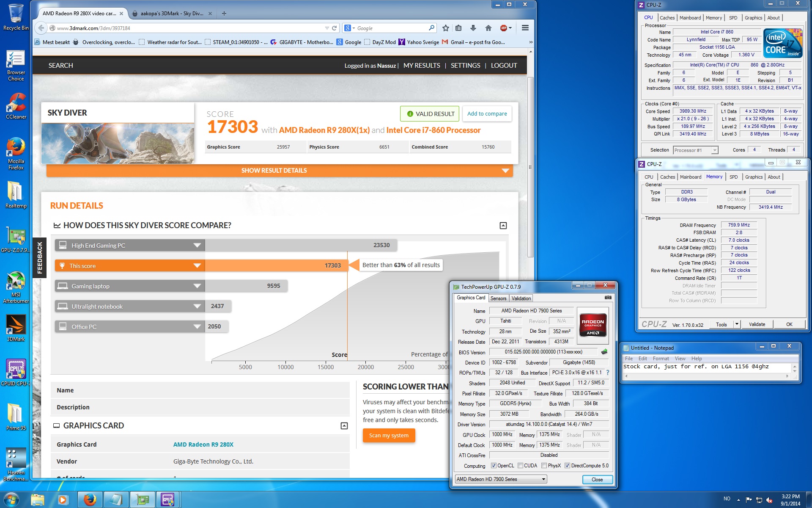Click the Add to compare button
812x508 pixels.
pyautogui.click(x=487, y=114)
